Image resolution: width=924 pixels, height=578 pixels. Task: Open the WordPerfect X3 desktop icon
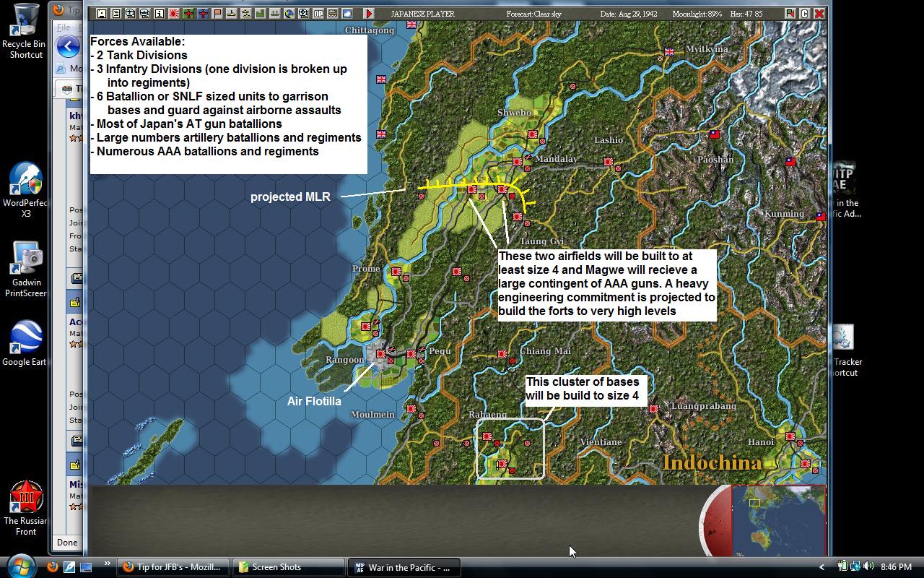(25, 189)
